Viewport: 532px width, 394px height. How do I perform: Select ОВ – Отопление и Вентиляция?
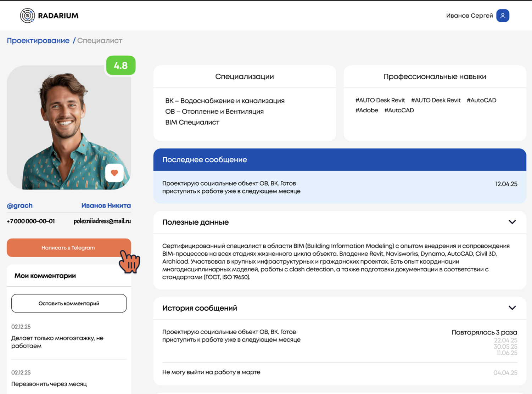[214, 111]
